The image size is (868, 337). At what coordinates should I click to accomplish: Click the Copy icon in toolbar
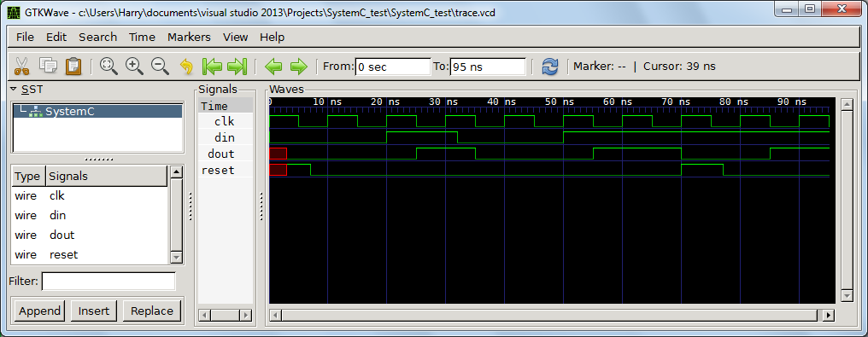[x=48, y=66]
